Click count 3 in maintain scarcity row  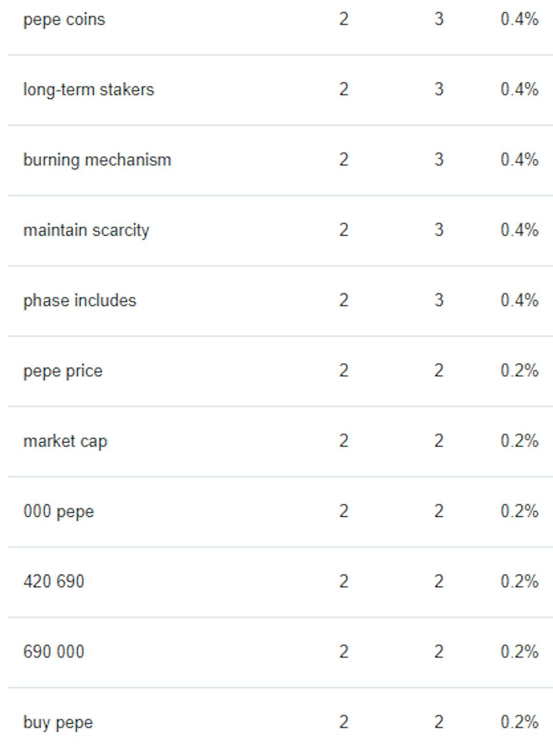point(439,229)
